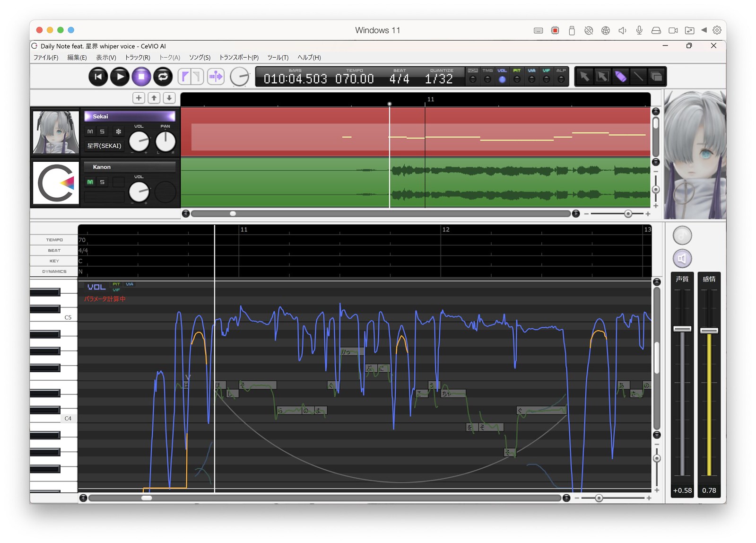Select the VIA parameter mode
Screen dimensions: 756x543
click(532, 76)
